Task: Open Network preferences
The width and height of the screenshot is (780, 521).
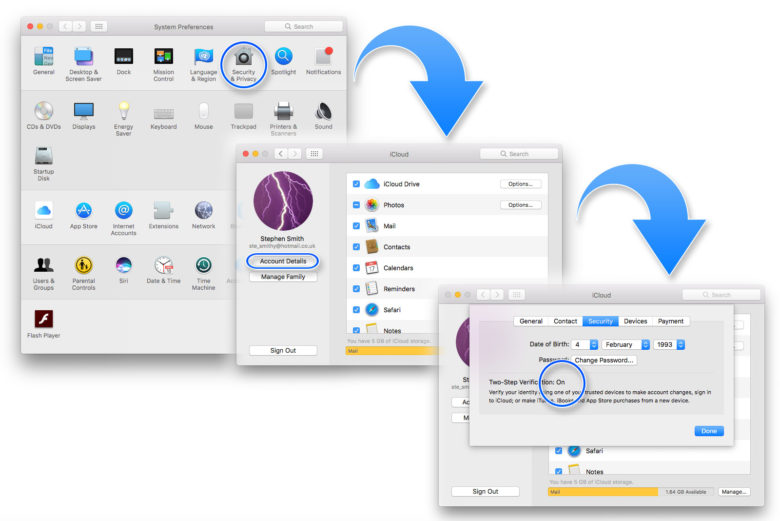Action: click(x=203, y=210)
